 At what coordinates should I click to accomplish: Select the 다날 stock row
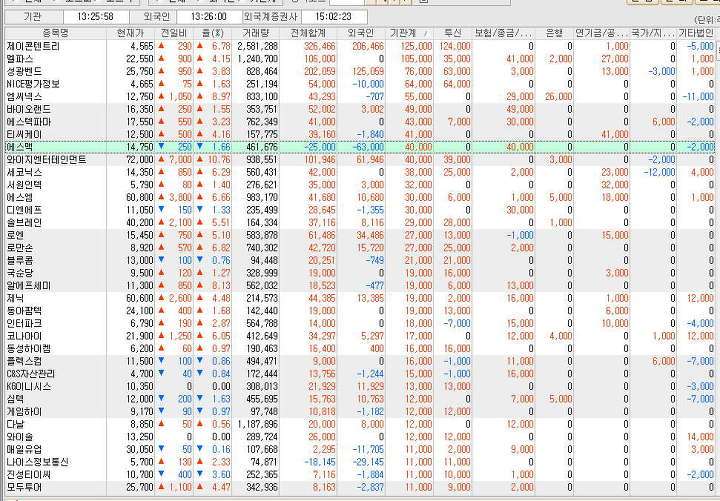[360, 424]
